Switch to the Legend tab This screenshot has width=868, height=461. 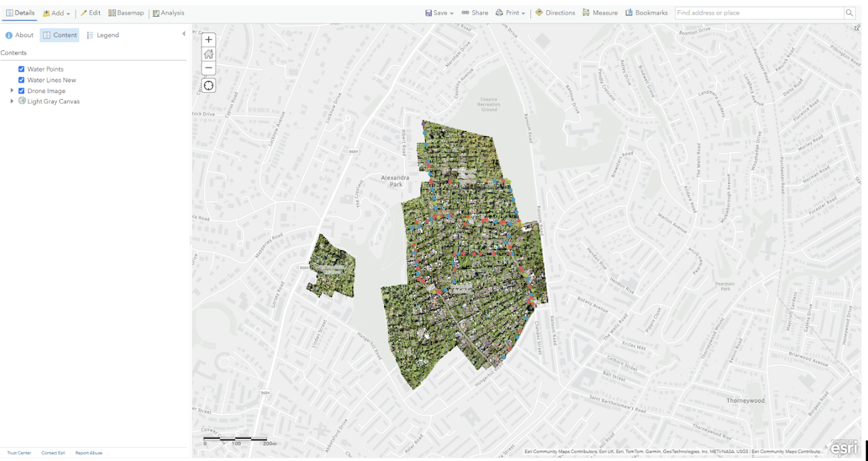[x=103, y=35]
